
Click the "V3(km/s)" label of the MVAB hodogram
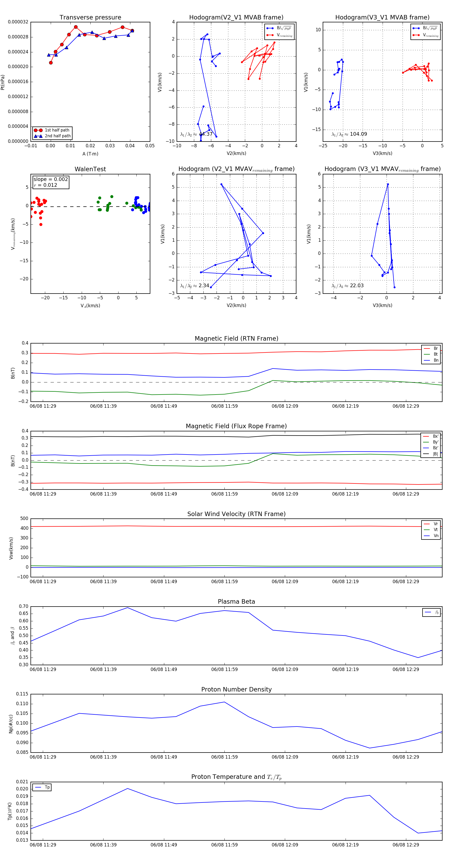pyautogui.click(x=382, y=153)
